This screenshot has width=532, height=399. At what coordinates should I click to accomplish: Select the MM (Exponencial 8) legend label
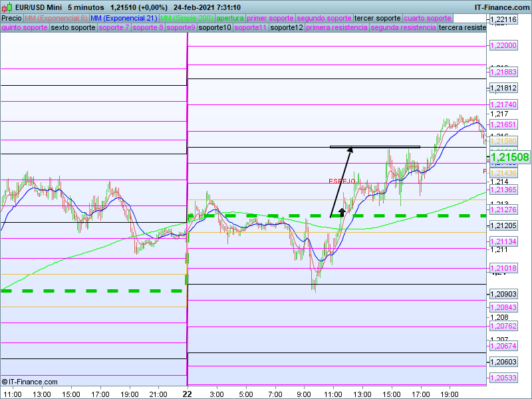pos(56,18)
